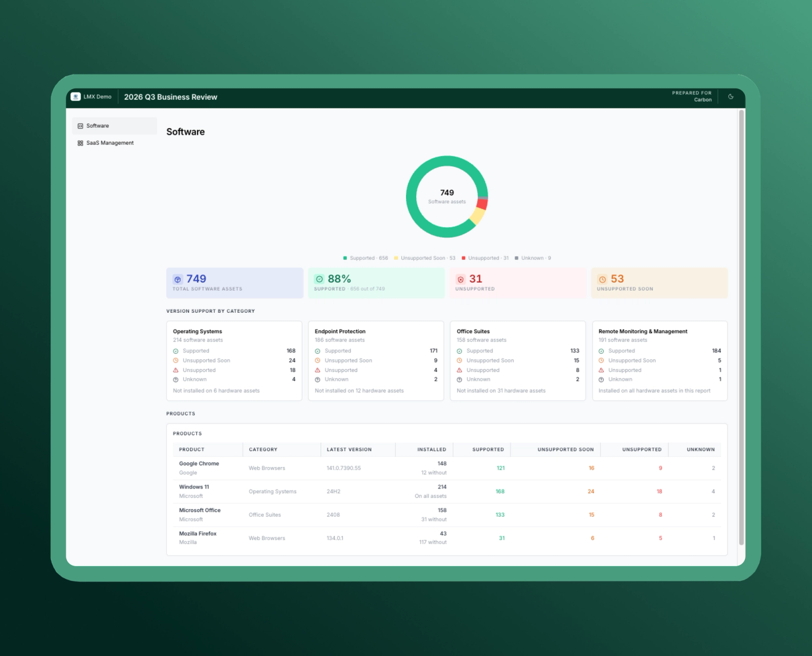Toggle dark mode moon icon
812x656 pixels.
[x=731, y=96]
